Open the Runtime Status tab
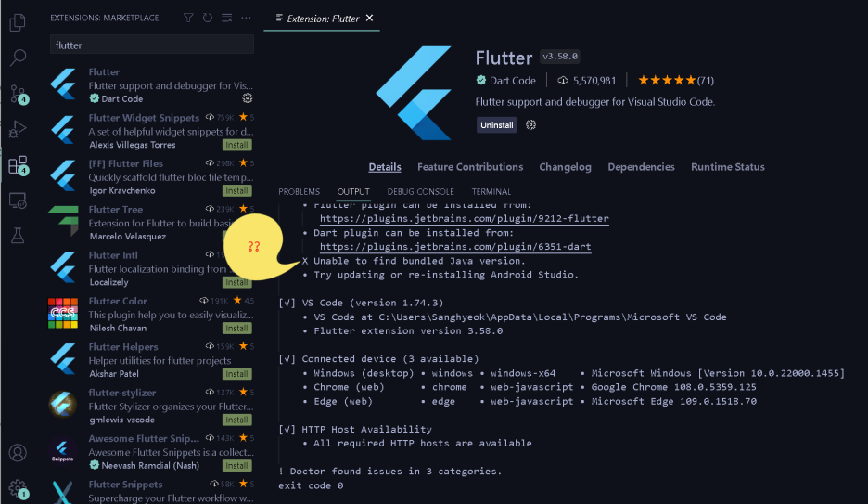The width and height of the screenshot is (868, 504). [727, 167]
